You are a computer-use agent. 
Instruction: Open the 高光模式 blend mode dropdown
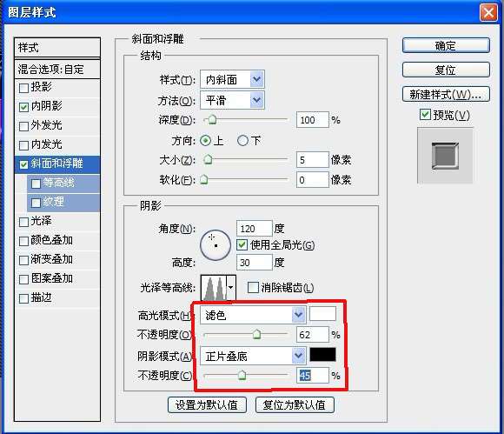(253, 315)
